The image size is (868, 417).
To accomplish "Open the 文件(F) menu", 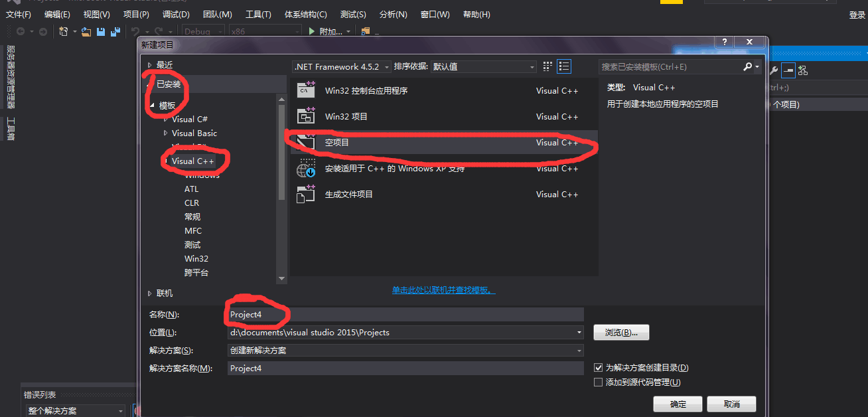I will [19, 14].
